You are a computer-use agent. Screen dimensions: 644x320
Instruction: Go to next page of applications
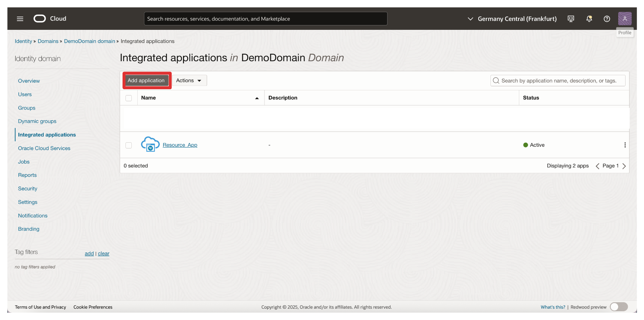(x=624, y=166)
